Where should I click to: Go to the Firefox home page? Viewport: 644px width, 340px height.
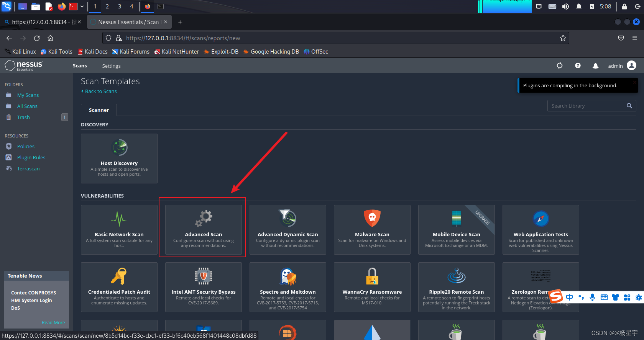(x=50, y=38)
